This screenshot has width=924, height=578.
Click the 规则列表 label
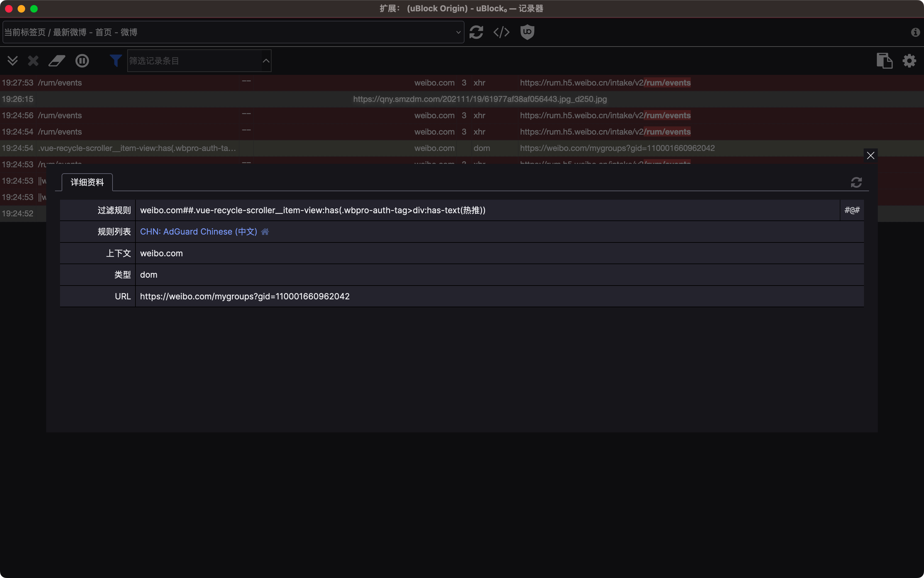click(114, 232)
